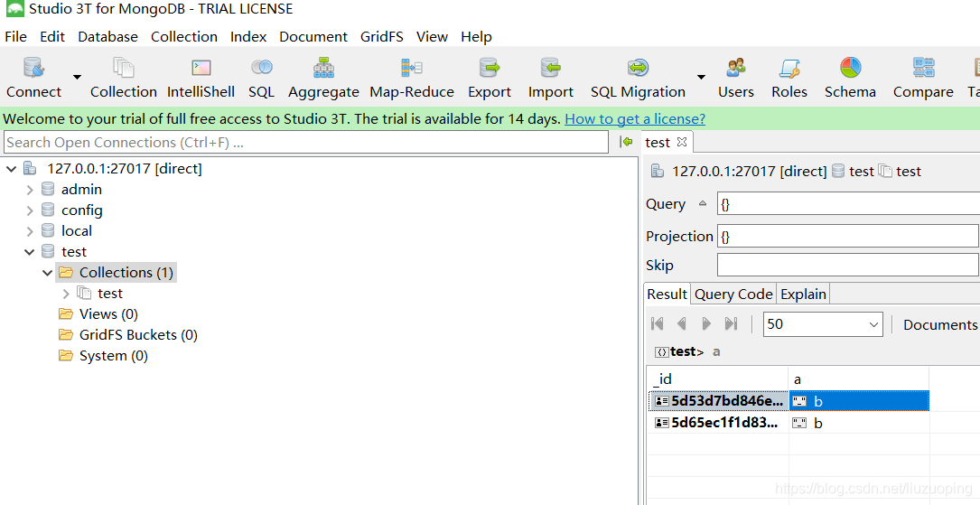The width and height of the screenshot is (980, 505).
Task: Select value b in 5d65ec1f1d83 row
Action: point(859,423)
